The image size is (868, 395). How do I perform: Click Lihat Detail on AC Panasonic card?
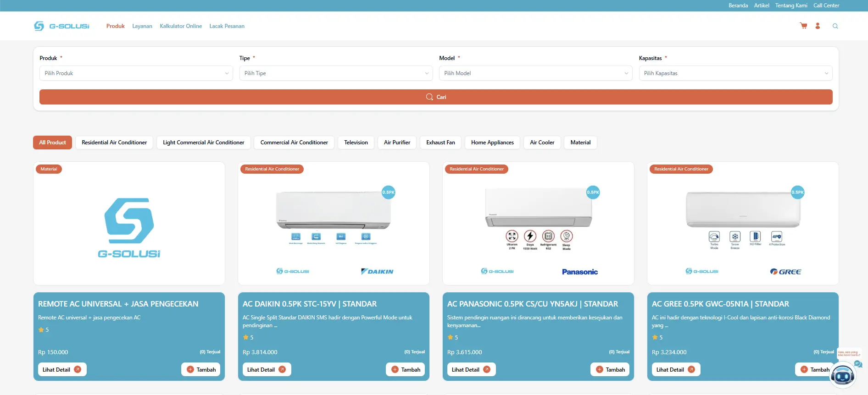(x=471, y=369)
